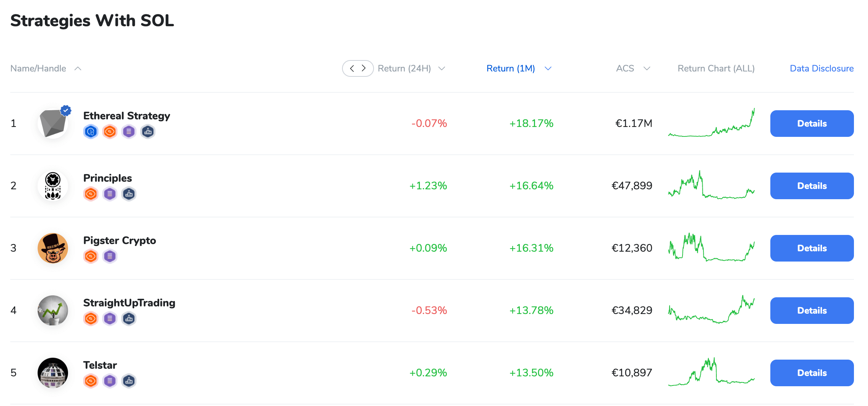Open the Return (1M) sort chevron
868x406 pixels.
[548, 68]
